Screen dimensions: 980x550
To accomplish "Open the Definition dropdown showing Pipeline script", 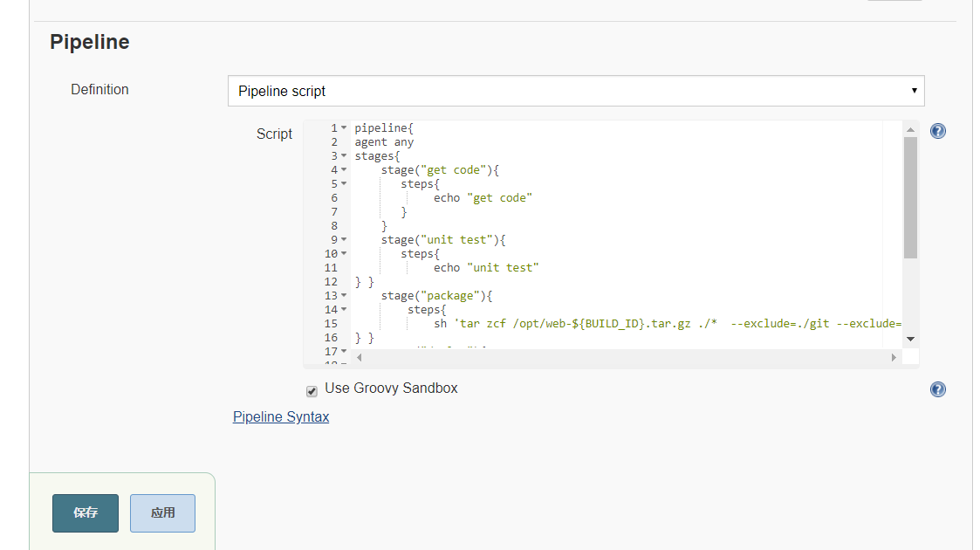I will pyautogui.click(x=575, y=91).
